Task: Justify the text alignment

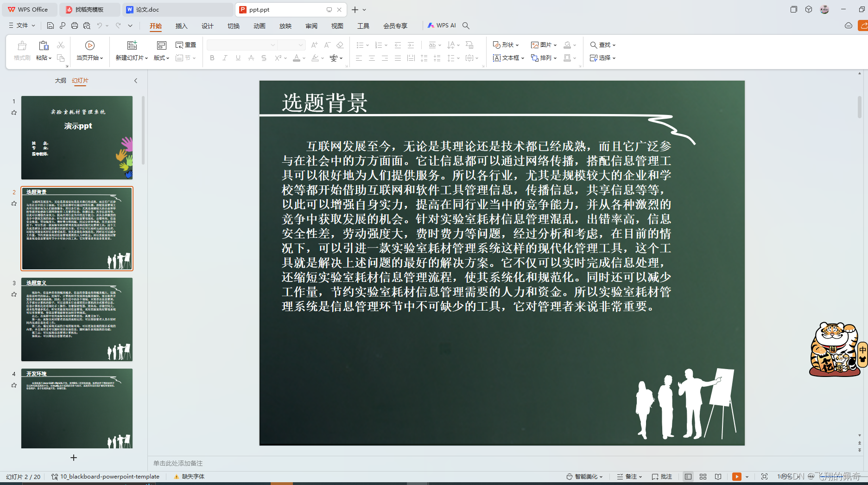Action: pyautogui.click(x=398, y=58)
